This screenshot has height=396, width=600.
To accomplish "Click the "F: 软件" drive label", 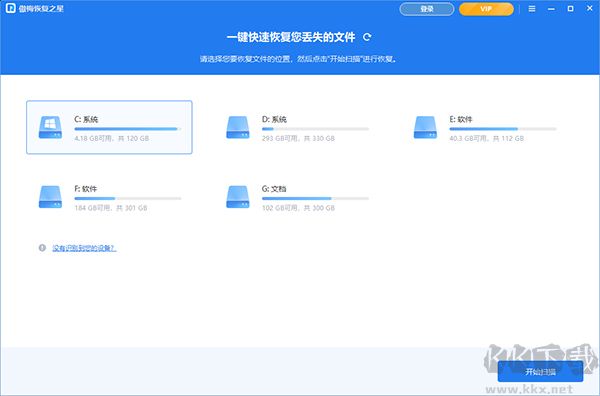I will tap(86, 189).
